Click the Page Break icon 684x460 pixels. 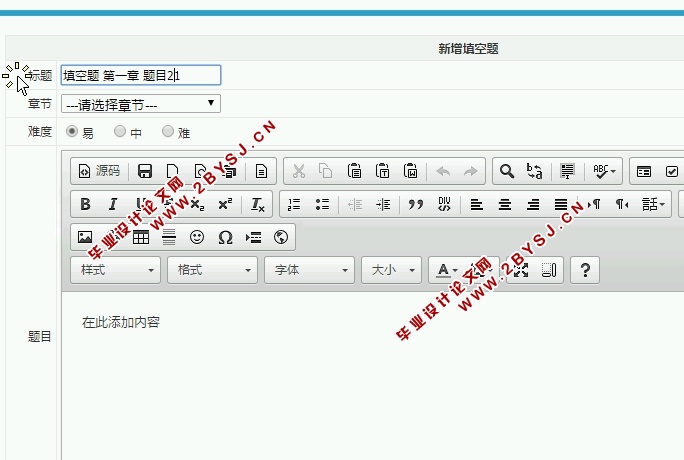pyautogui.click(x=253, y=237)
